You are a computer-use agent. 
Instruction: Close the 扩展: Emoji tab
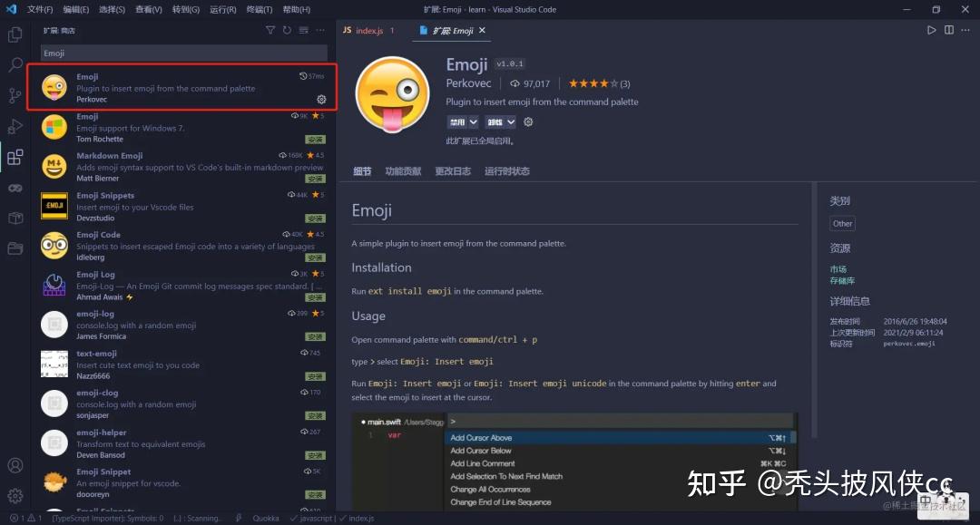pyautogui.click(x=482, y=30)
